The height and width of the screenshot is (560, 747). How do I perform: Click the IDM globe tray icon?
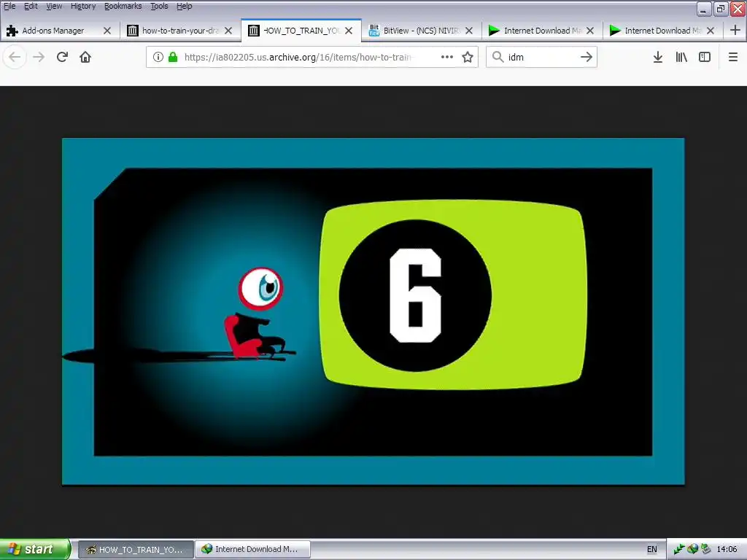[x=692, y=549]
